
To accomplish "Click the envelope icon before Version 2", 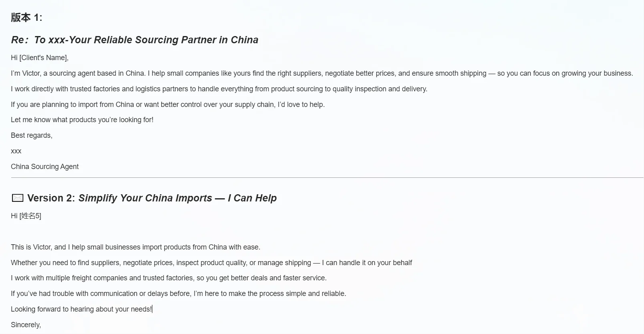I will pos(18,198).
